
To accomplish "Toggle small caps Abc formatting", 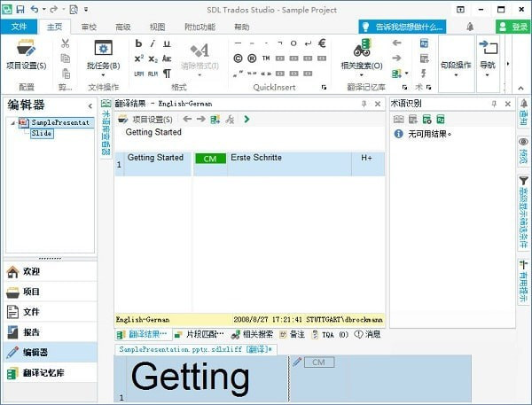I will pos(167,58).
